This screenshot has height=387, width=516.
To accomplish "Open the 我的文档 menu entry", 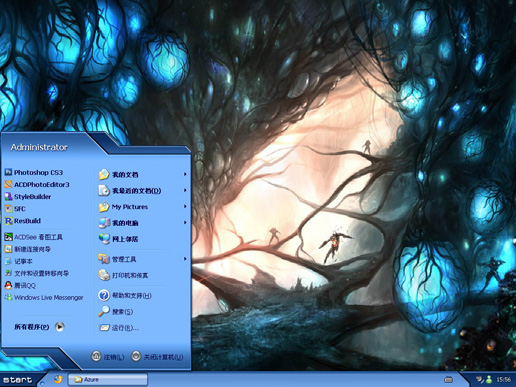I will point(143,174).
